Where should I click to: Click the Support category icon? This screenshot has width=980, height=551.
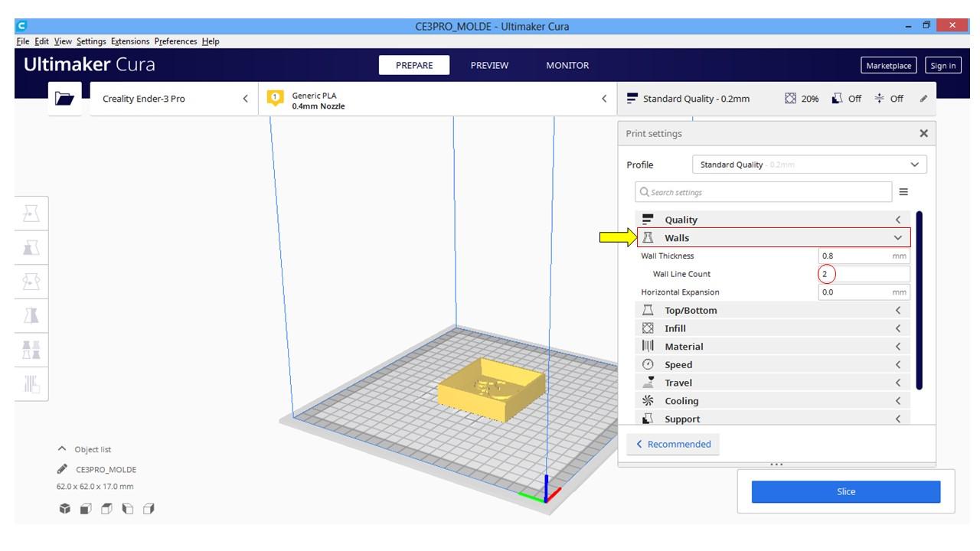(x=648, y=419)
